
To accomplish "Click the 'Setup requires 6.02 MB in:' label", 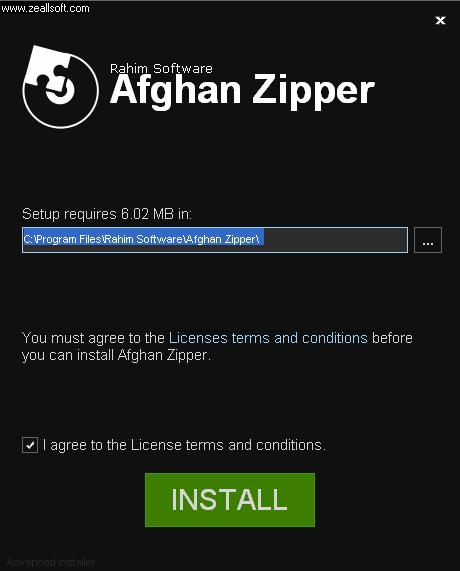I will [107, 214].
